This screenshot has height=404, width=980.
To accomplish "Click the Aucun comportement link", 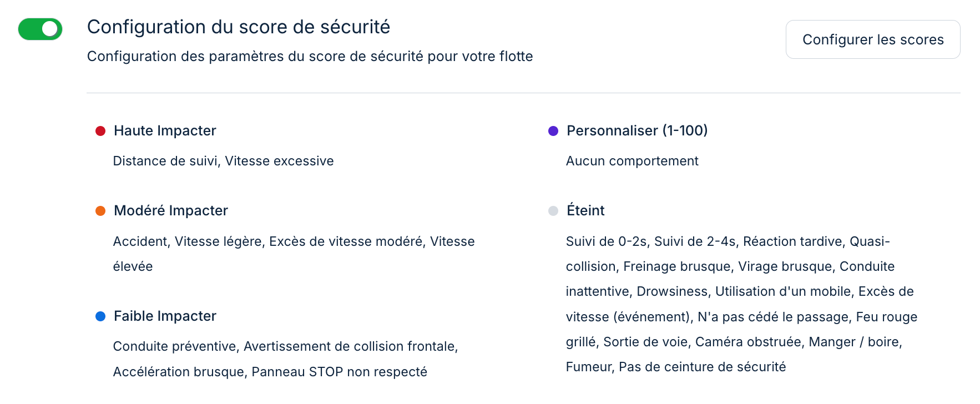I will 632,160.
